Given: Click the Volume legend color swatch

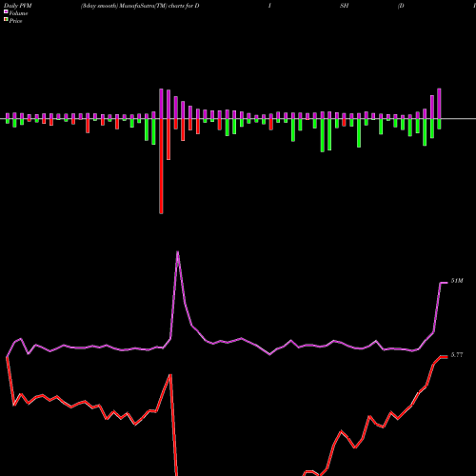Looking at the screenshot, I should pyautogui.click(x=6, y=11).
